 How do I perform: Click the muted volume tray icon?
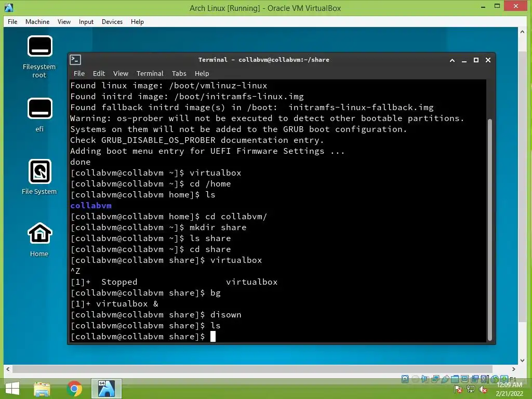(x=483, y=390)
